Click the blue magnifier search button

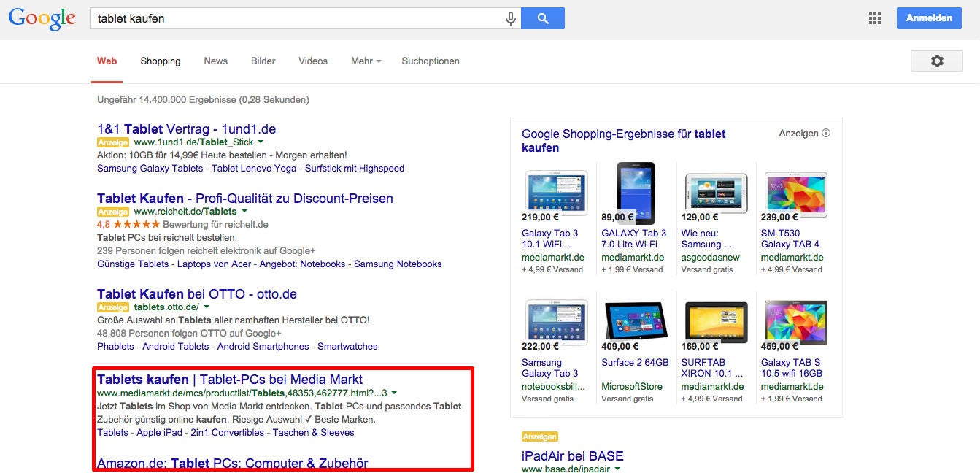[543, 19]
